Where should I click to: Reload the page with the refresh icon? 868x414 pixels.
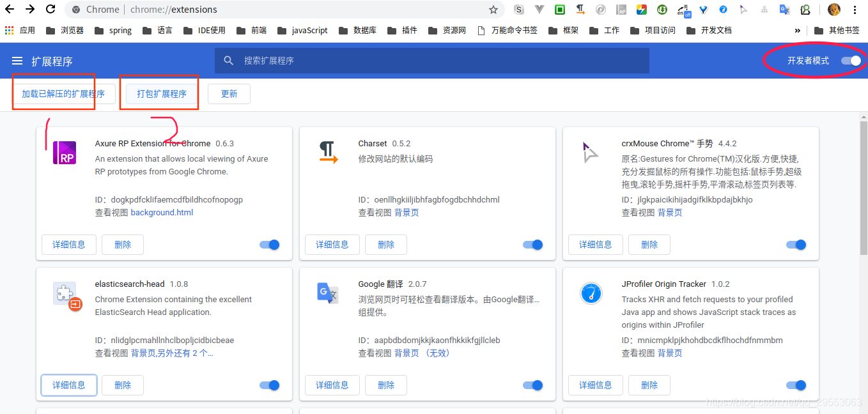click(x=50, y=10)
